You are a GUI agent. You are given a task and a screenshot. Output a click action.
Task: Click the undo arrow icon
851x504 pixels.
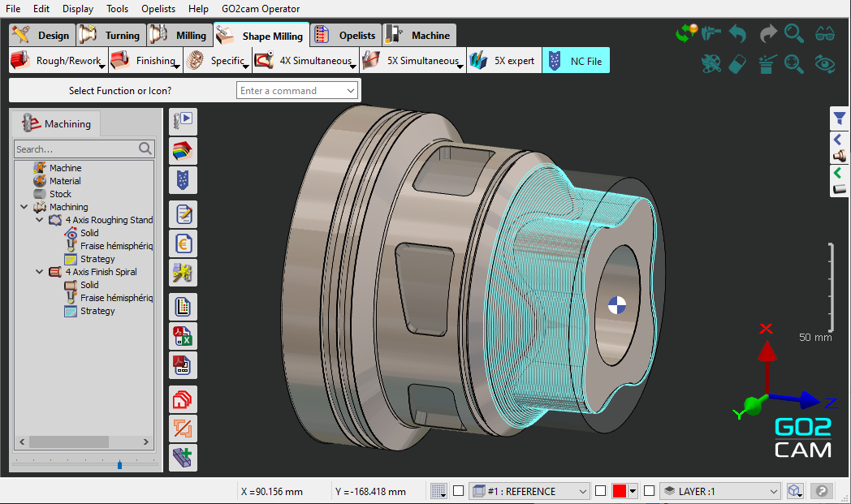737,34
